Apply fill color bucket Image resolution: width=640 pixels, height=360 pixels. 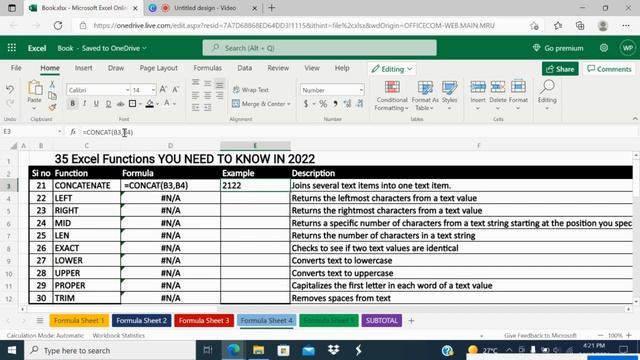(x=150, y=104)
